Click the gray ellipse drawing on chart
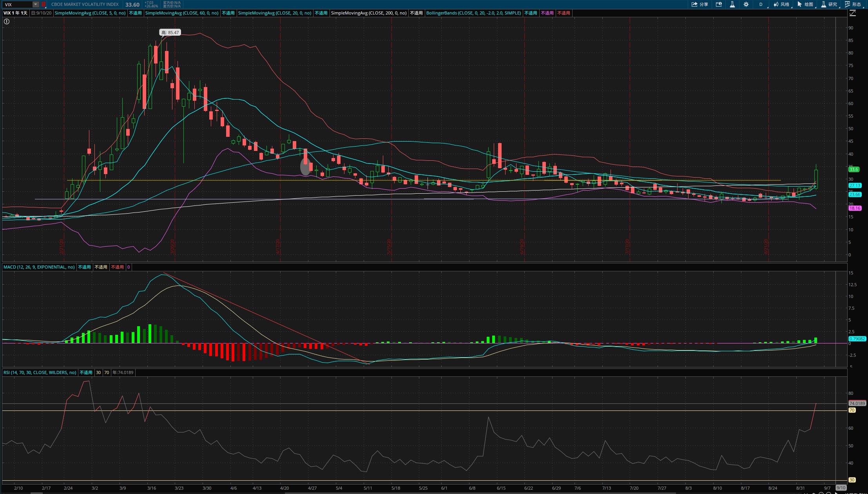 tap(306, 166)
